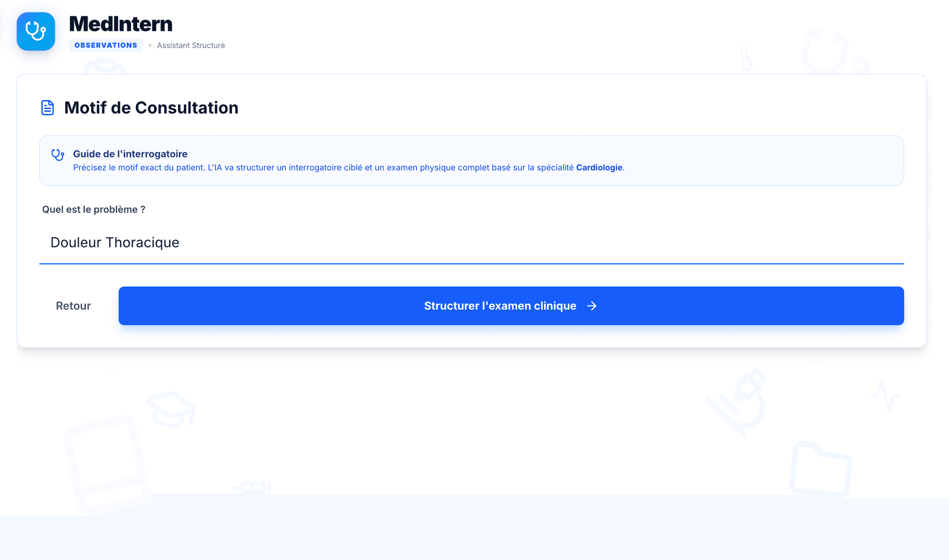Click the document icon beside Motif de Consultation

pyautogui.click(x=48, y=107)
